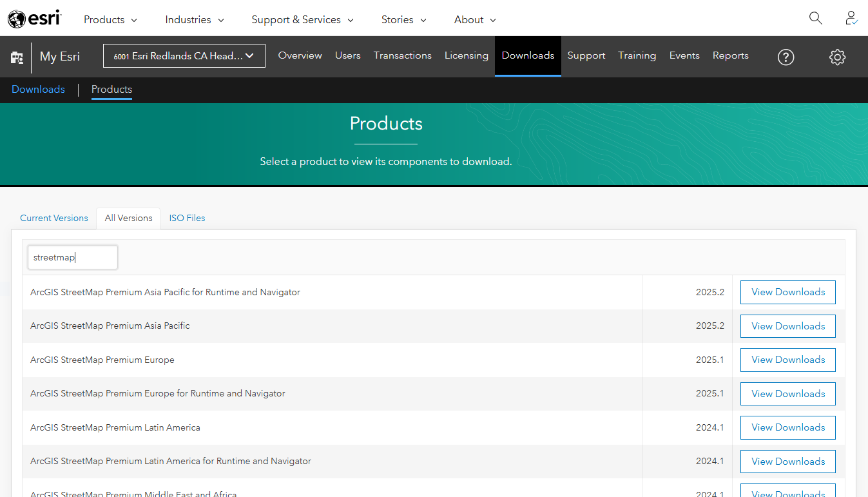Screen dimensions: 868x497
Task: Click the ArcGIS StreetMap Premium Latin America text
Action: click(x=115, y=427)
